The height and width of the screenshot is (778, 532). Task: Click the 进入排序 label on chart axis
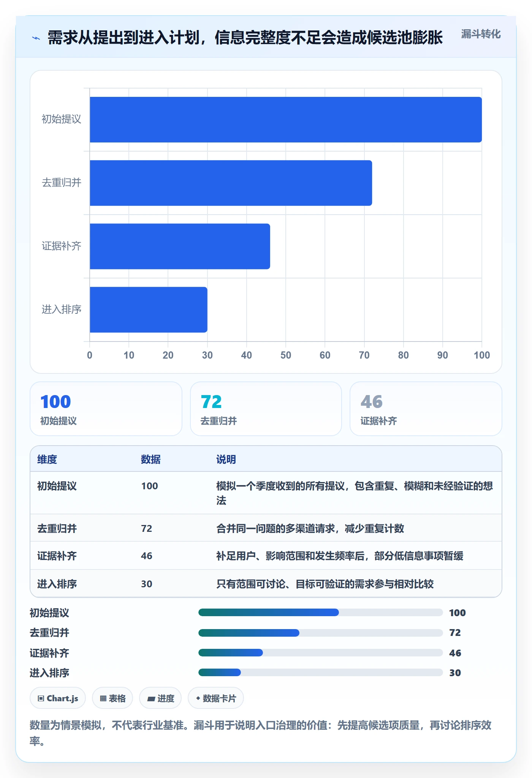coord(62,310)
